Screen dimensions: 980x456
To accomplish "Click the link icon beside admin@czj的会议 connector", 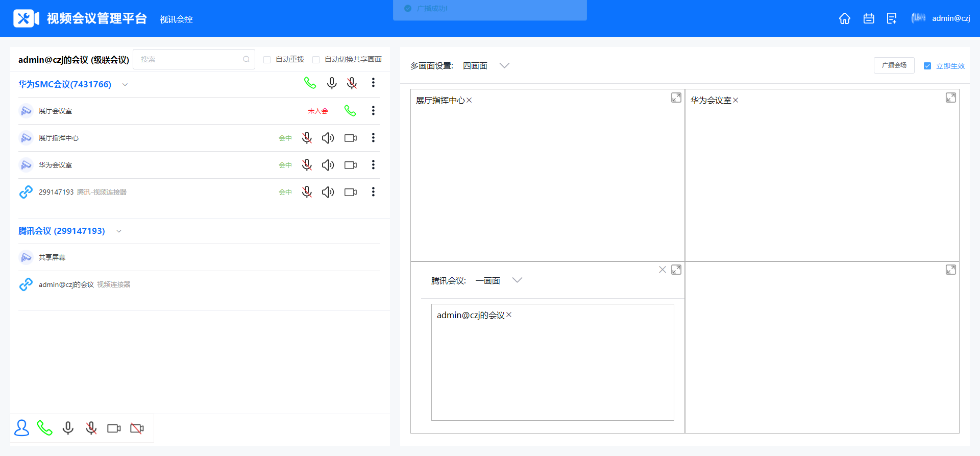I will click(26, 284).
